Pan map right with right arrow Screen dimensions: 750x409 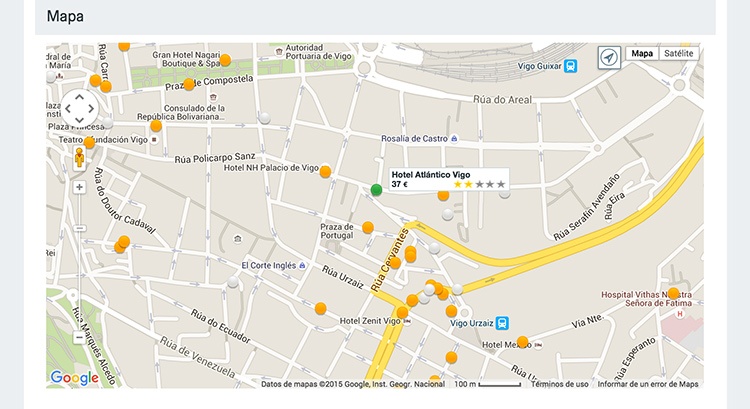tap(92, 109)
